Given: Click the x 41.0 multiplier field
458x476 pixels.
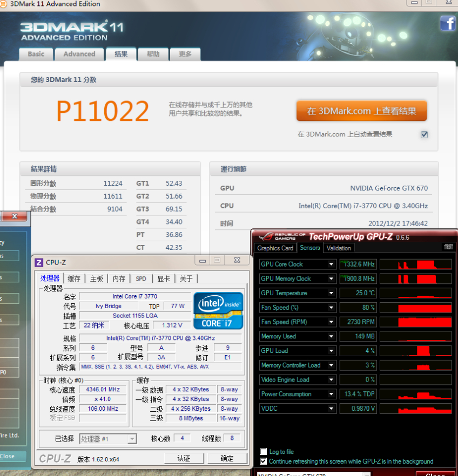Looking at the screenshot, I should coord(103,399).
